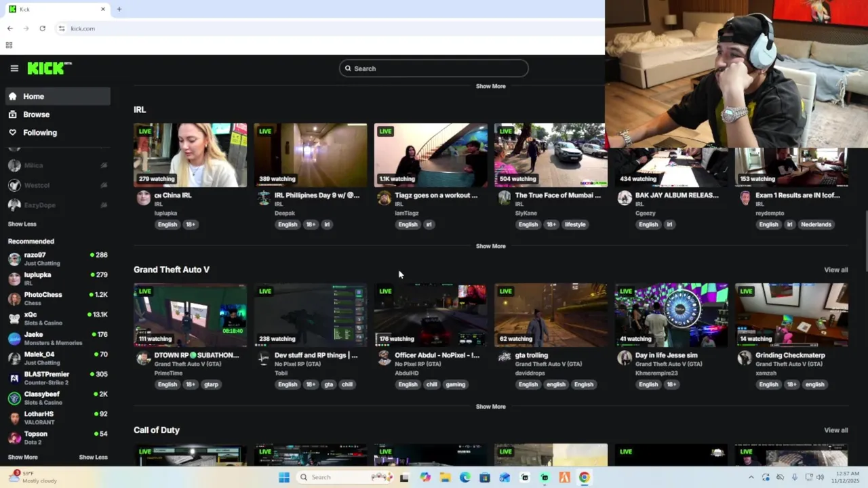Reload the page with refresh icon
Viewport: 868px width, 488px height.
[x=42, y=28]
